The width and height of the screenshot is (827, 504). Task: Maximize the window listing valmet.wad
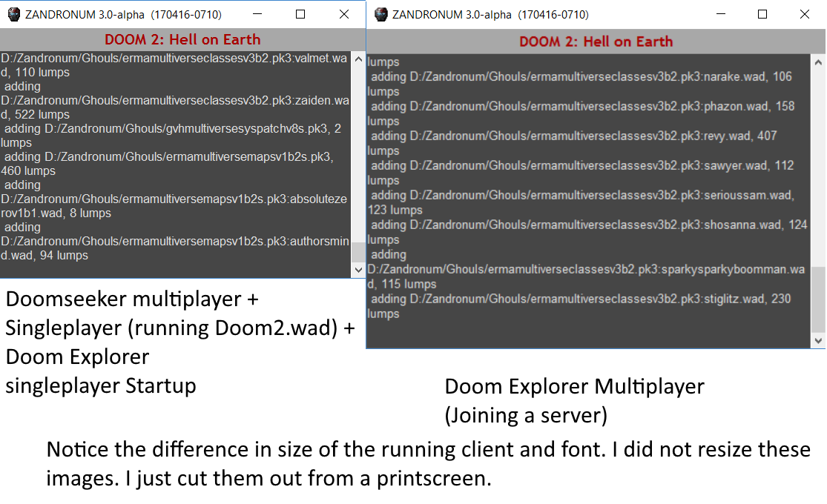tap(300, 14)
